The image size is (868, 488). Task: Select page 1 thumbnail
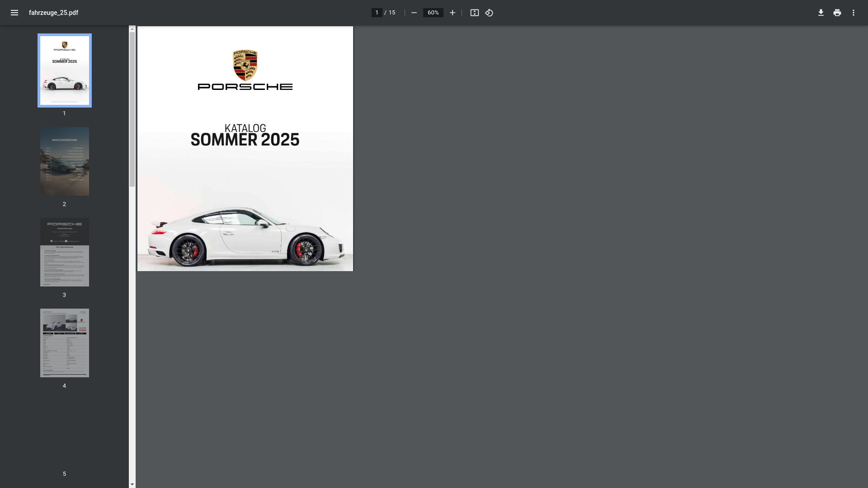(x=65, y=70)
